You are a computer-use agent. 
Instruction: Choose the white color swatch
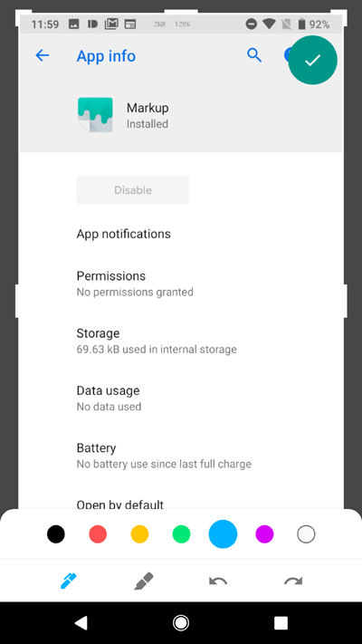click(x=306, y=534)
